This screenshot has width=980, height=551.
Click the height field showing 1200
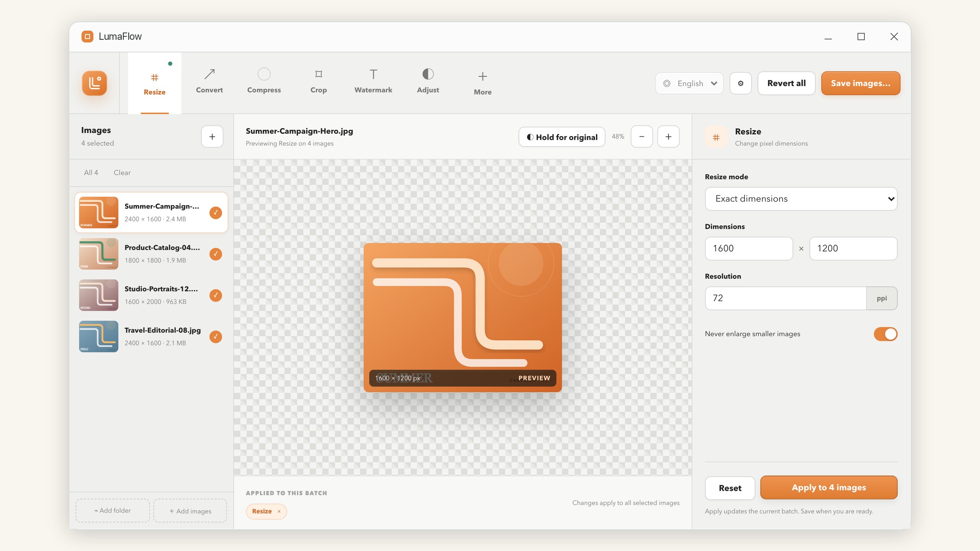[x=853, y=248]
